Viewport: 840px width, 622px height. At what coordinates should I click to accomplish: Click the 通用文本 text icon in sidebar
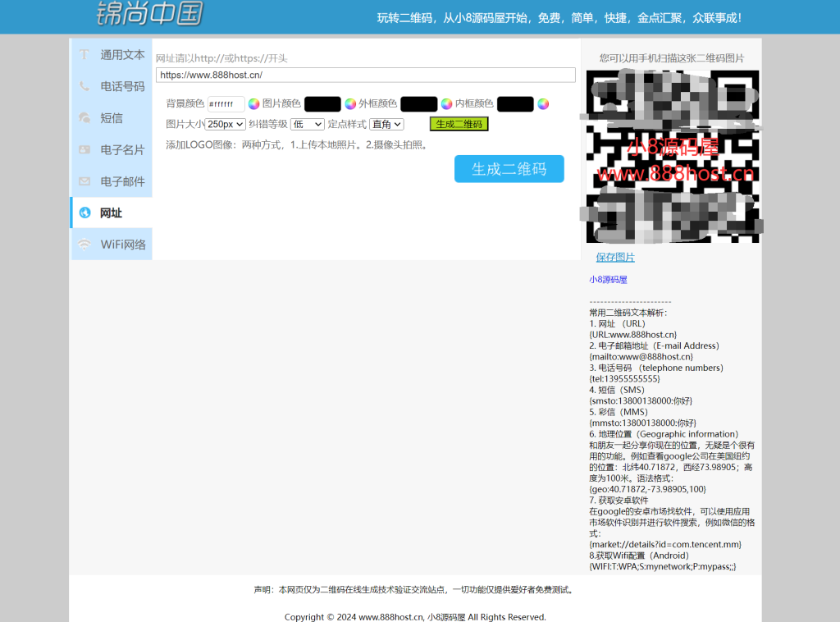pos(84,55)
